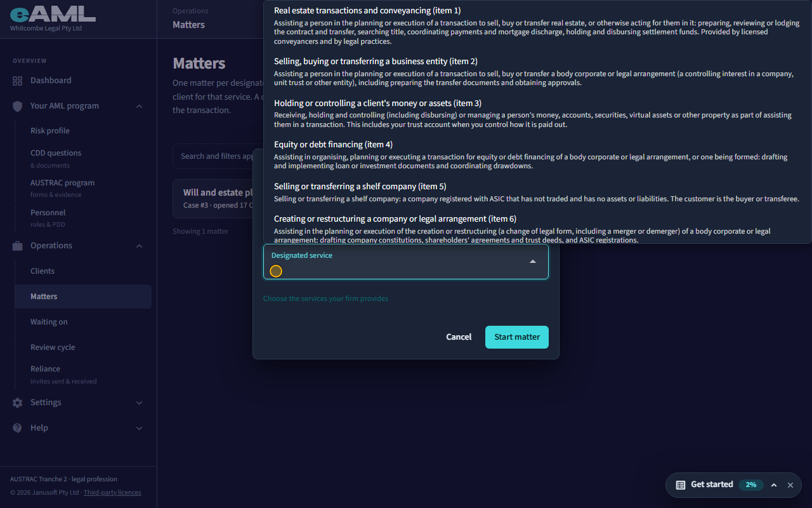This screenshot has height=508, width=812.
Task: Navigate to Clients page
Action: pyautogui.click(x=83, y=271)
